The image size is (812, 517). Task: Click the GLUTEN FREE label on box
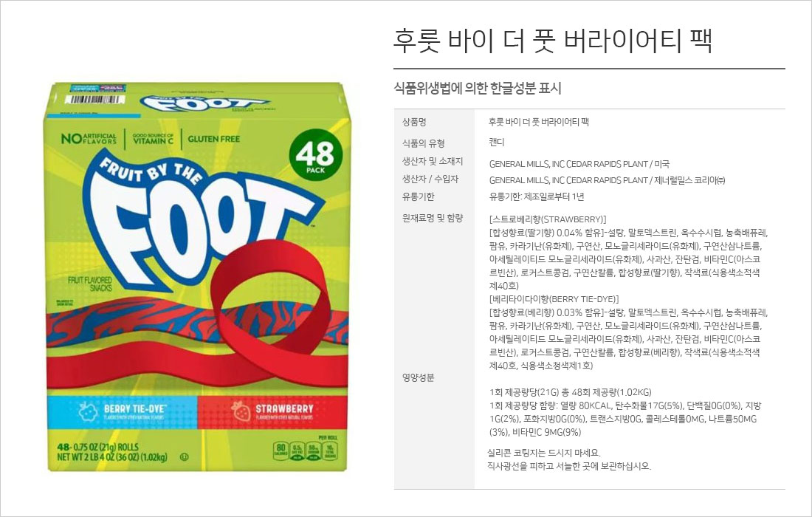click(x=213, y=139)
